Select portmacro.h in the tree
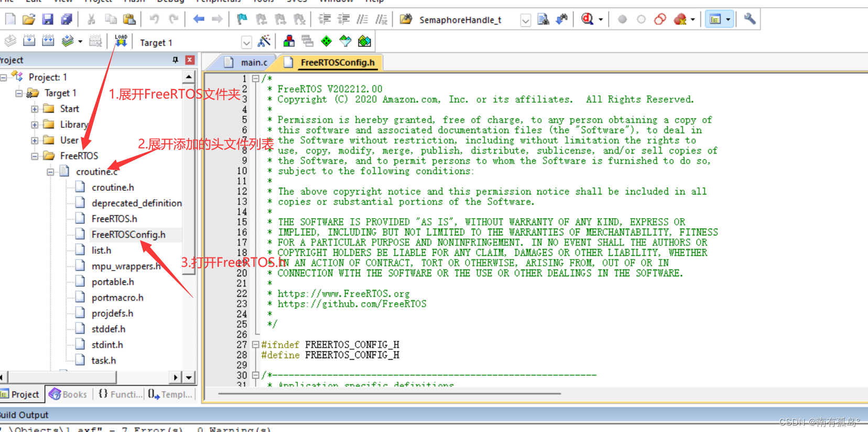 coord(117,297)
